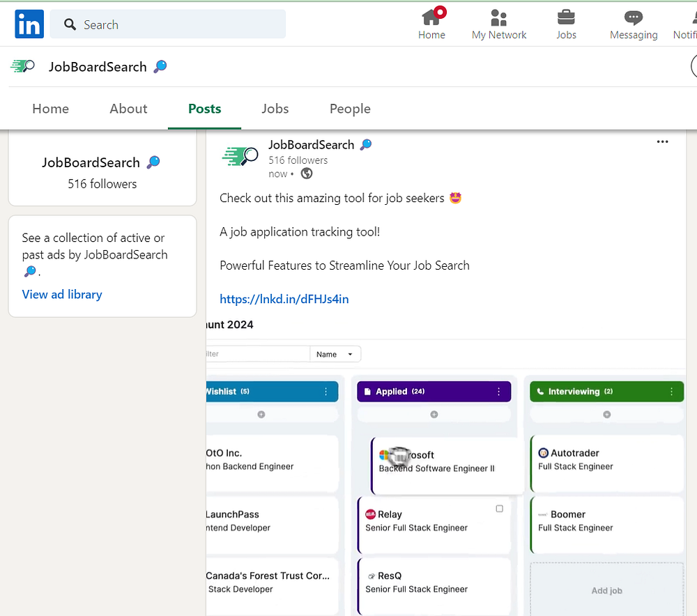Add job under the Applied column
This screenshot has height=616, width=697.
(434, 414)
